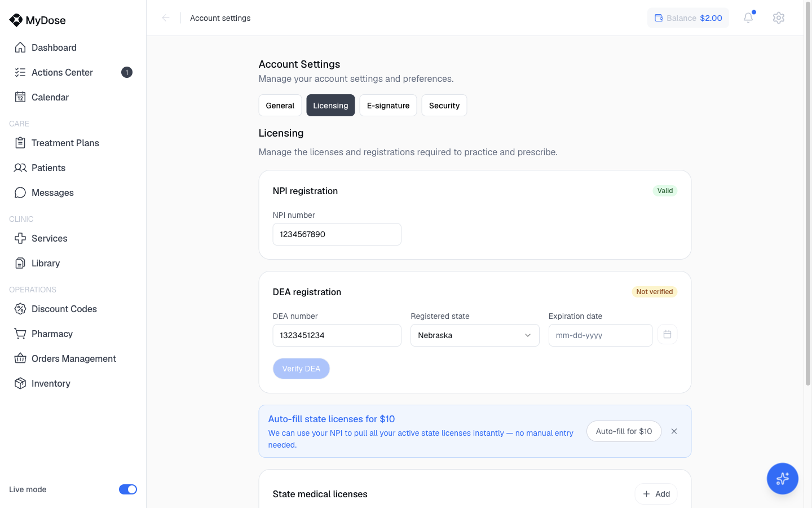Click the Balance $2.00 button
The width and height of the screenshot is (812, 508).
[688, 18]
